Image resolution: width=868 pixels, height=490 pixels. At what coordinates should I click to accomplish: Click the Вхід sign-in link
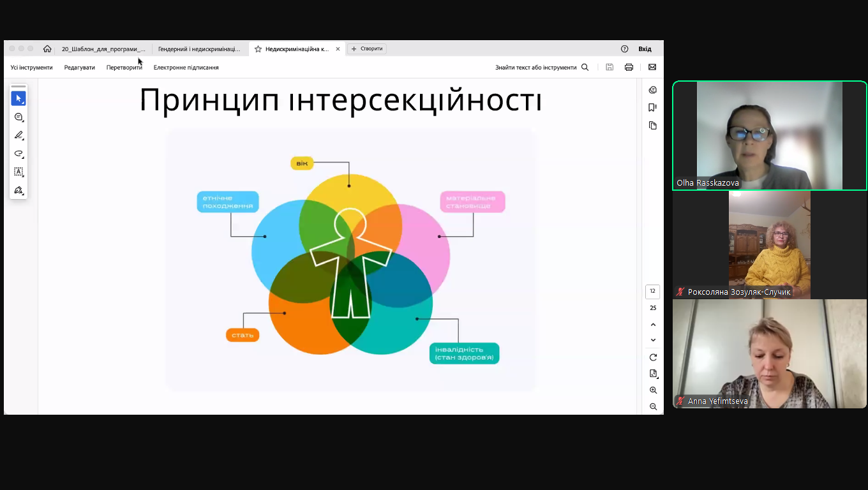pyautogui.click(x=645, y=49)
